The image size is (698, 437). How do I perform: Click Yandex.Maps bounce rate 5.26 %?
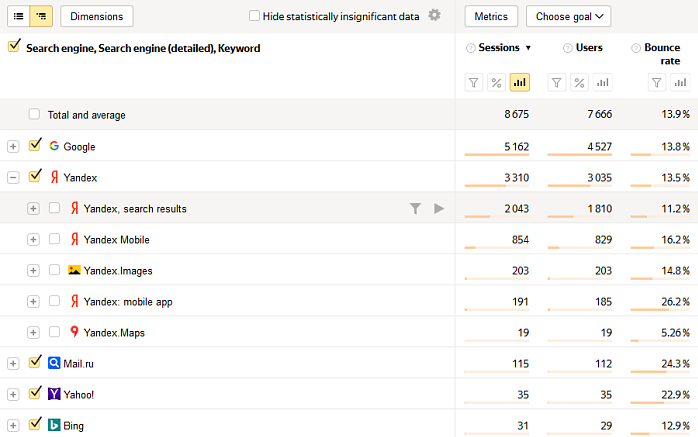(675, 332)
